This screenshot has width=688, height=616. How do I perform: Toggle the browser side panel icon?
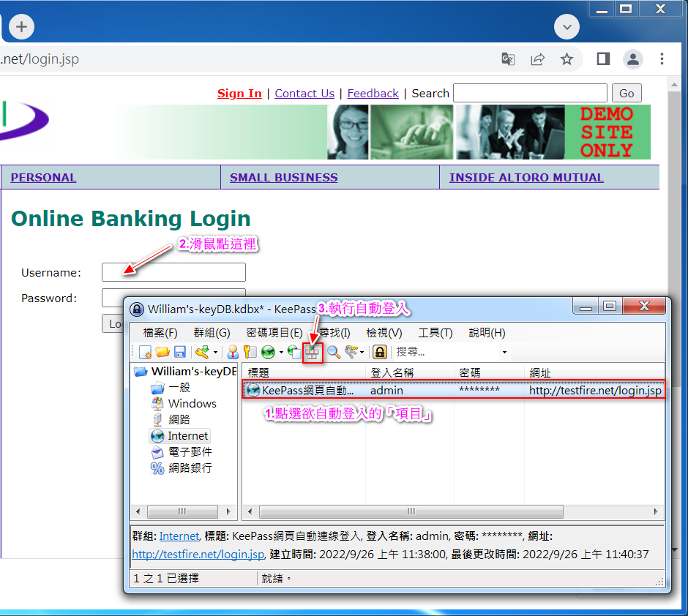tap(603, 59)
